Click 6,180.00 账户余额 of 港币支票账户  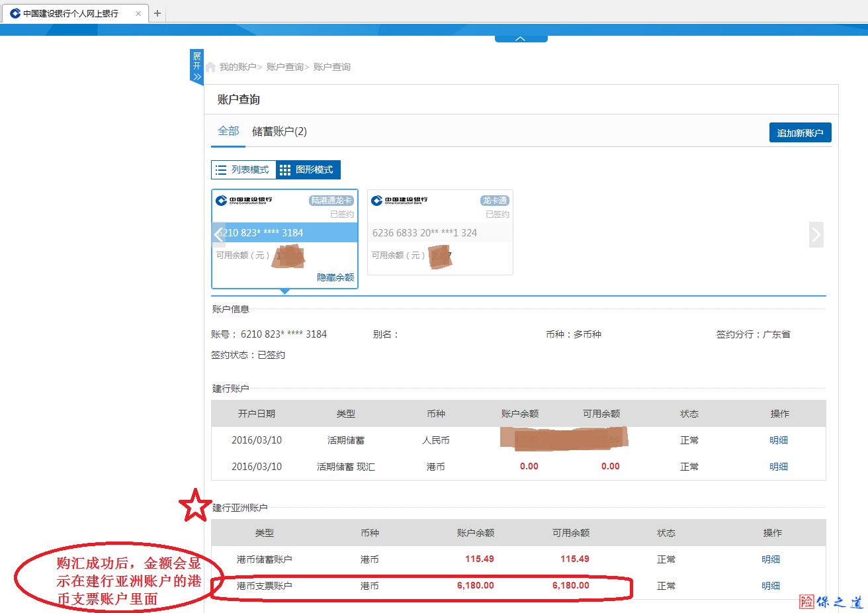pyautogui.click(x=475, y=586)
